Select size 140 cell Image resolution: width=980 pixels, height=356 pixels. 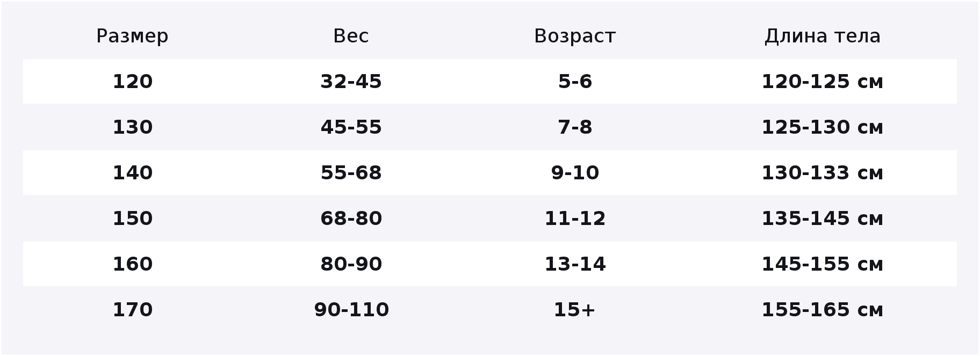click(x=133, y=173)
